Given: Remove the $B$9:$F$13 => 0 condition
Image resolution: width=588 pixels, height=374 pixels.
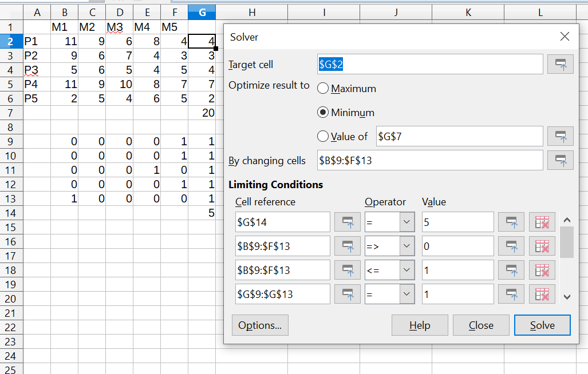Looking at the screenshot, I should tap(542, 246).
